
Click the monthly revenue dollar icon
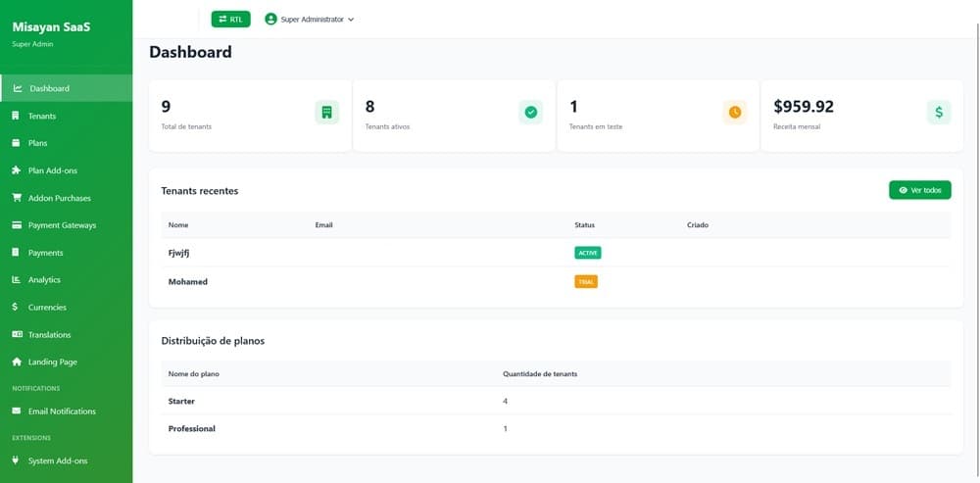coord(938,113)
